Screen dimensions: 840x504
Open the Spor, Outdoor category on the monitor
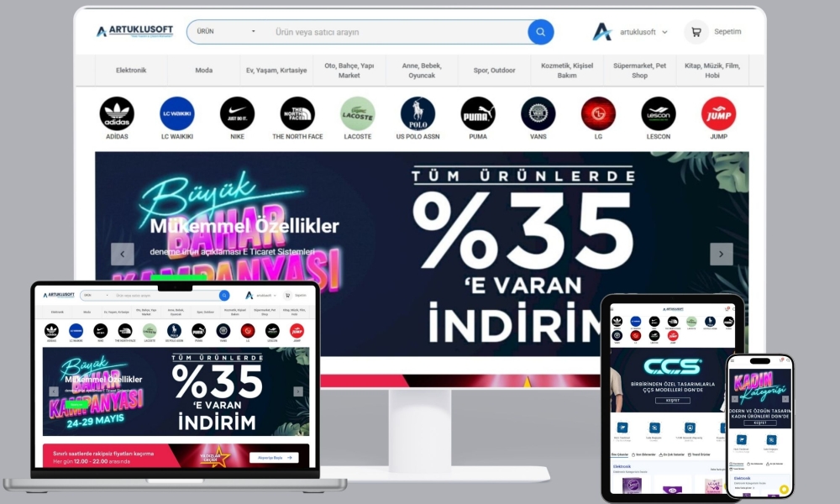(495, 71)
